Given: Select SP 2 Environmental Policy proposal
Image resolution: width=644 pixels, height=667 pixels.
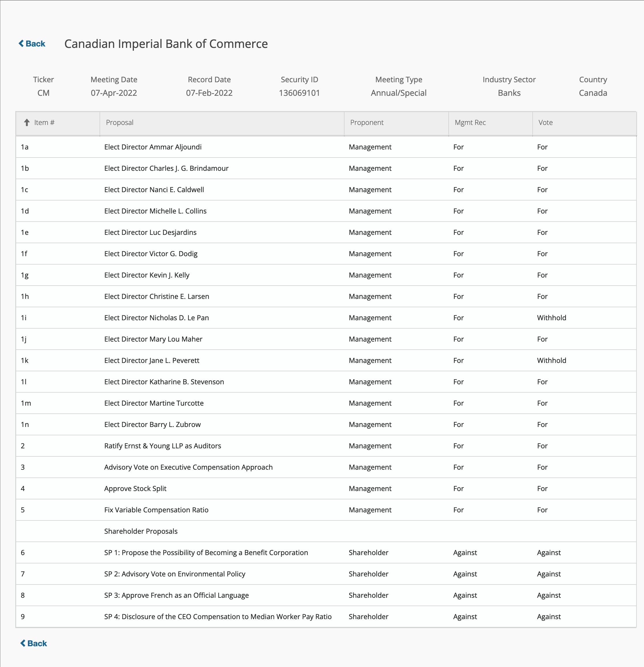Looking at the screenshot, I should 175,574.
